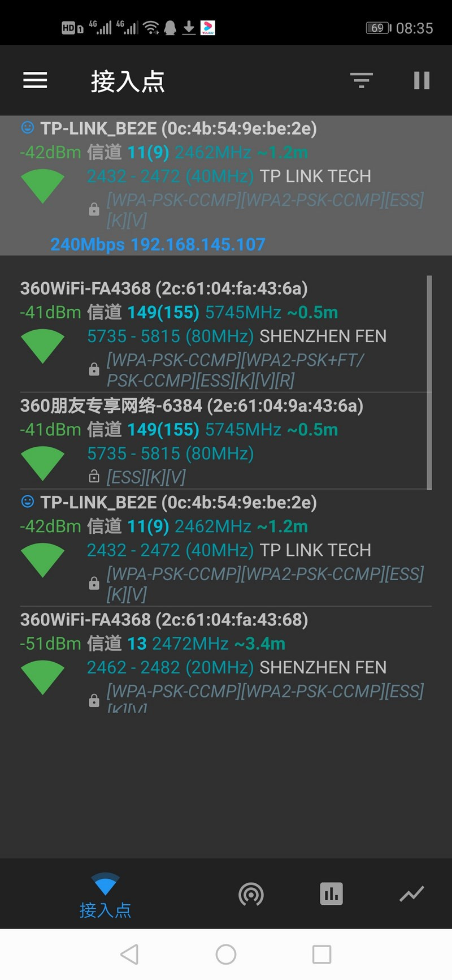452x980 pixels.
Task: Tap the IP address 192.168.145.107 link
Action: (x=198, y=244)
